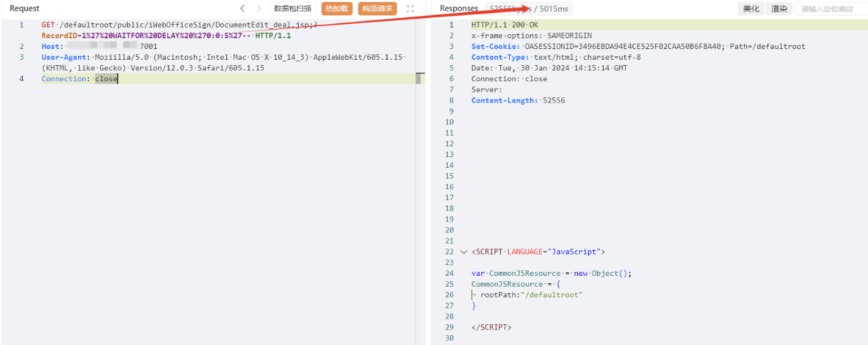Click the closing </SCRIPT> tag line

491,327
